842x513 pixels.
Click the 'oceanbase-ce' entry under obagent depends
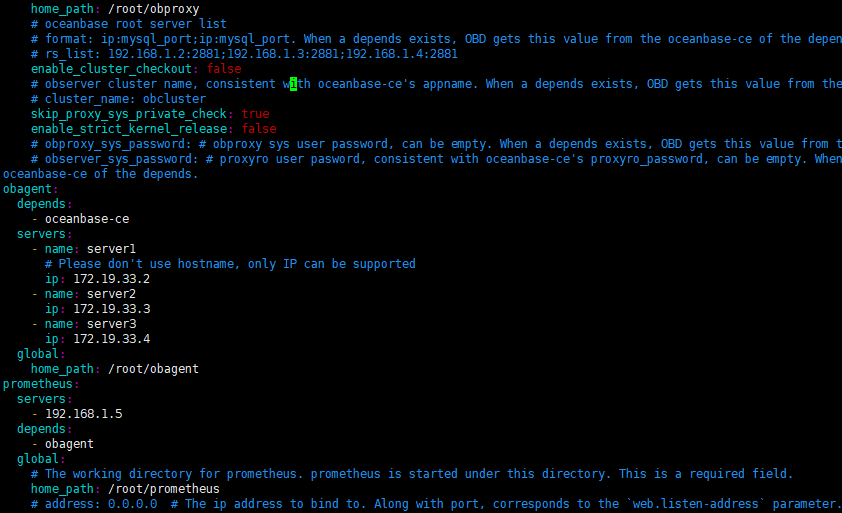[87, 219]
